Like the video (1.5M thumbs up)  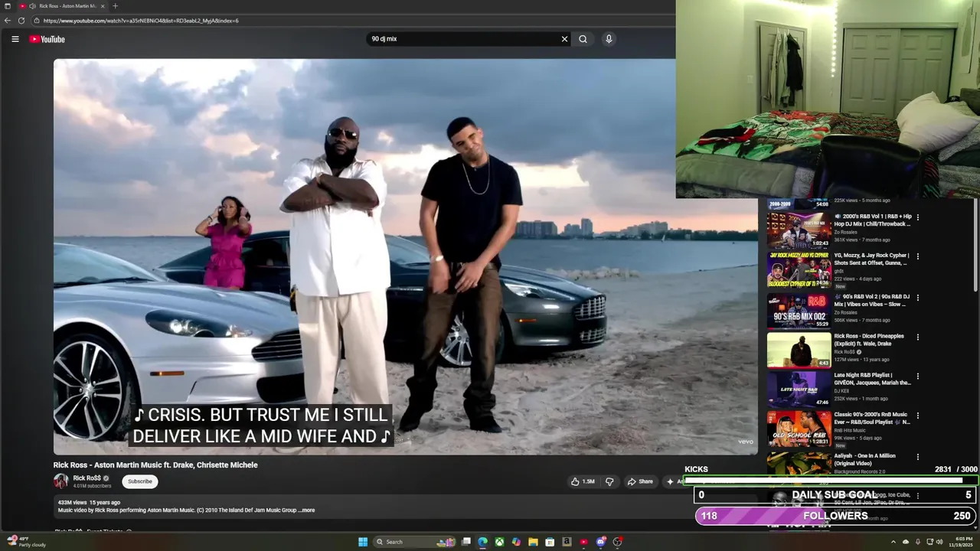coord(583,481)
